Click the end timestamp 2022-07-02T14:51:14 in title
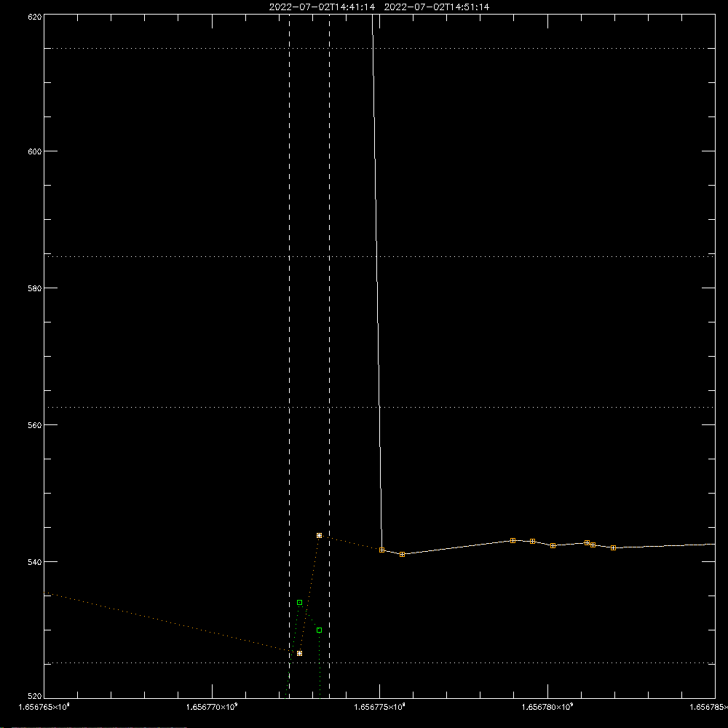The width and height of the screenshot is (728, 728). (x=436, y=7)
